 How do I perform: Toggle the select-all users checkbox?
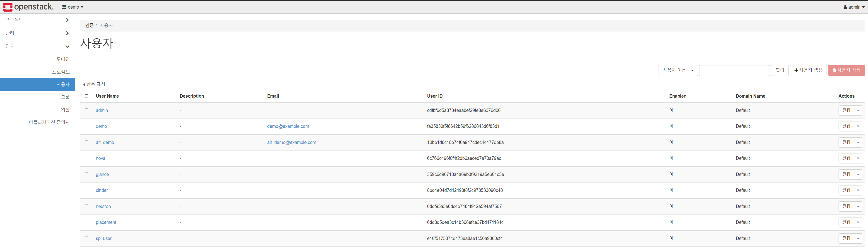click(87, 96)
